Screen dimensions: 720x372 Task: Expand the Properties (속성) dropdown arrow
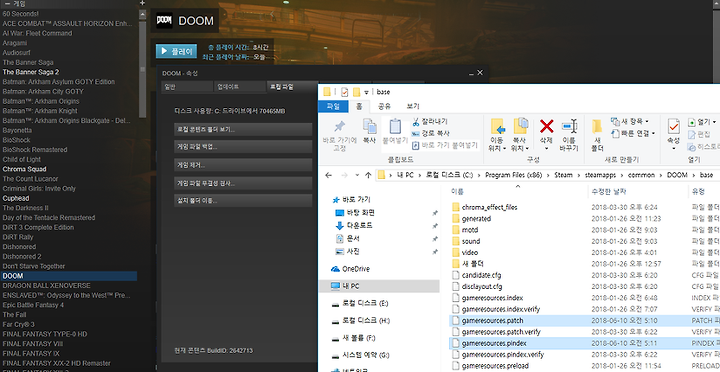point(674,148)
